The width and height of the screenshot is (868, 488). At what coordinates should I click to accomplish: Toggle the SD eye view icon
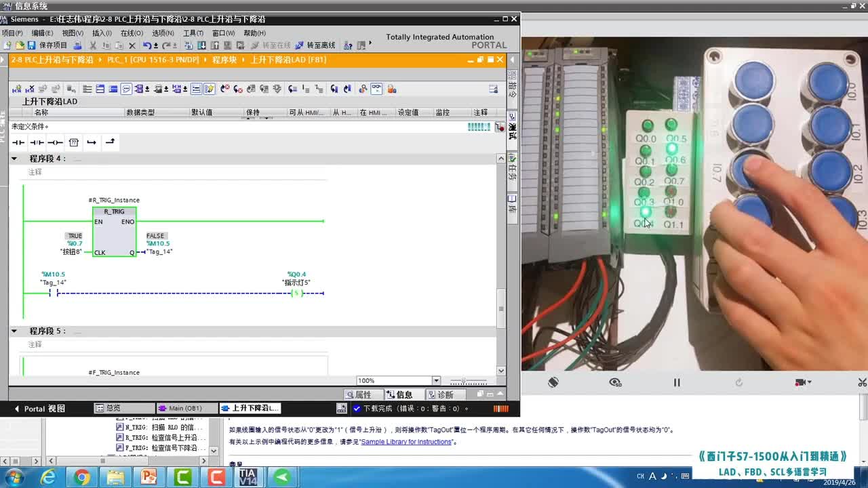[615, 382]
